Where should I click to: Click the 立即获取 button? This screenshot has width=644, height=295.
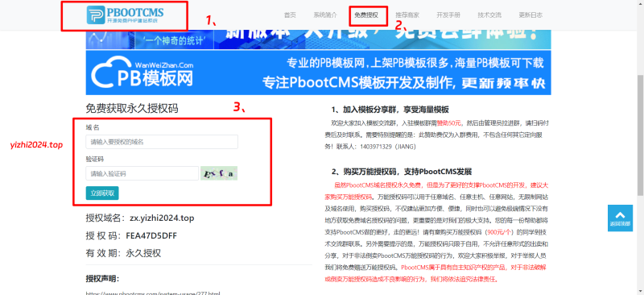tap(102, 193)
